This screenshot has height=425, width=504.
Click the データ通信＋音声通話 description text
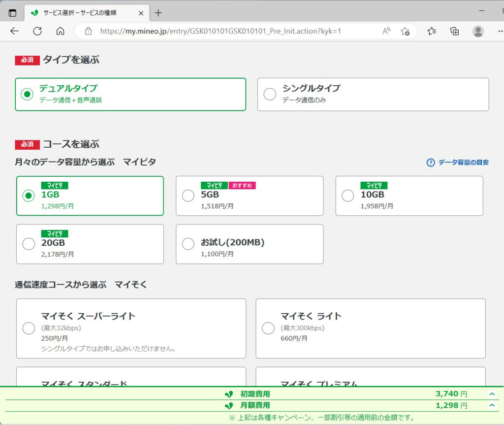70,100
